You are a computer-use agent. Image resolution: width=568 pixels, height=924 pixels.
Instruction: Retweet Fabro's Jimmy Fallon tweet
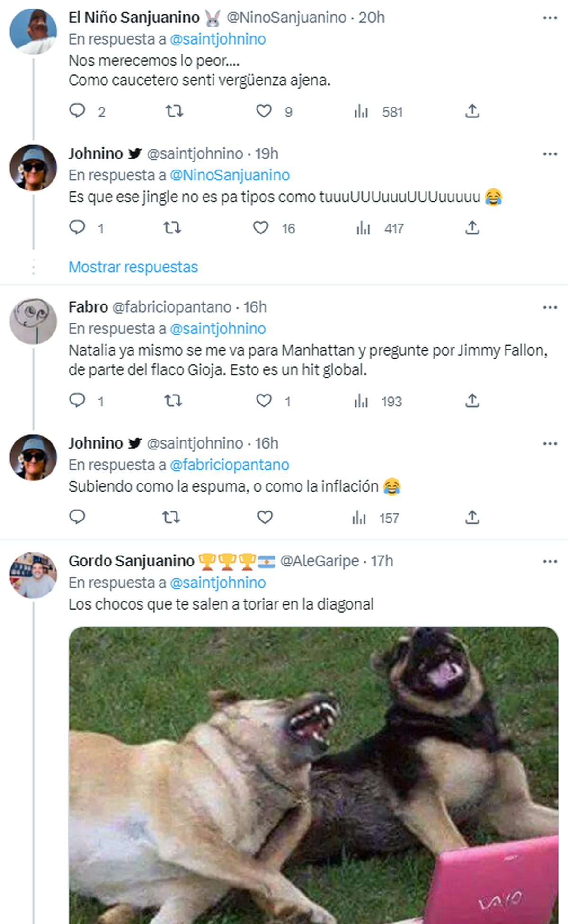173,401
